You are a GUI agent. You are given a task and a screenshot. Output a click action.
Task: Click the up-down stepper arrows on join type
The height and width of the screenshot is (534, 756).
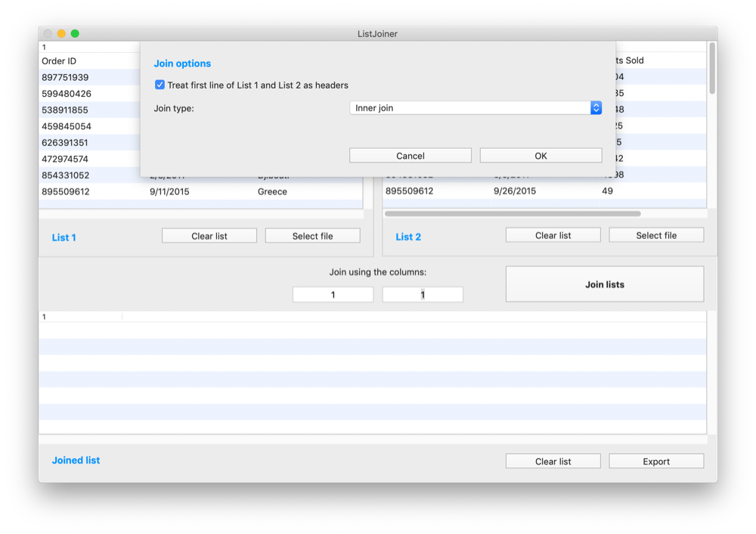click(x=596, y=107)
